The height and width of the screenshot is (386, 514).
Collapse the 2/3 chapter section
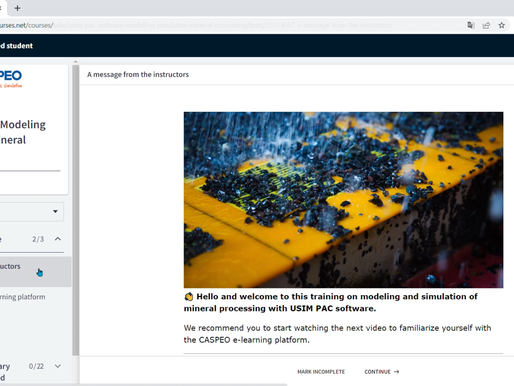pos(58,239)
